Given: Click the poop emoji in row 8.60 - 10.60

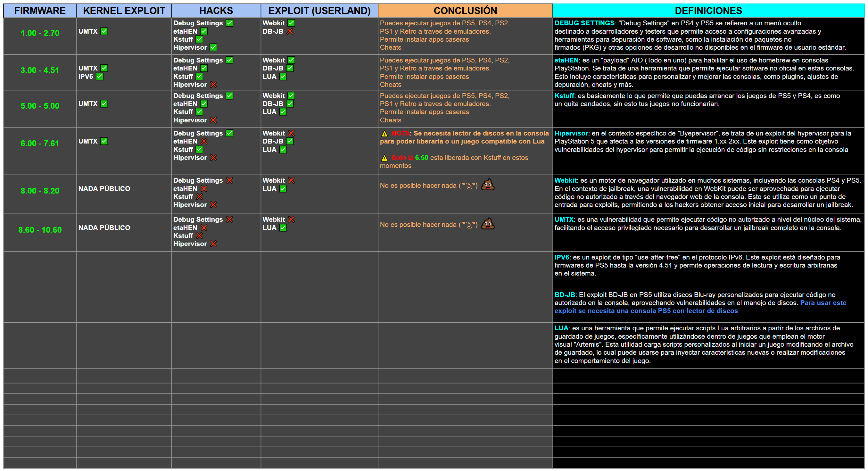Looking at the screenshot, I should click(x=488, y=224).
